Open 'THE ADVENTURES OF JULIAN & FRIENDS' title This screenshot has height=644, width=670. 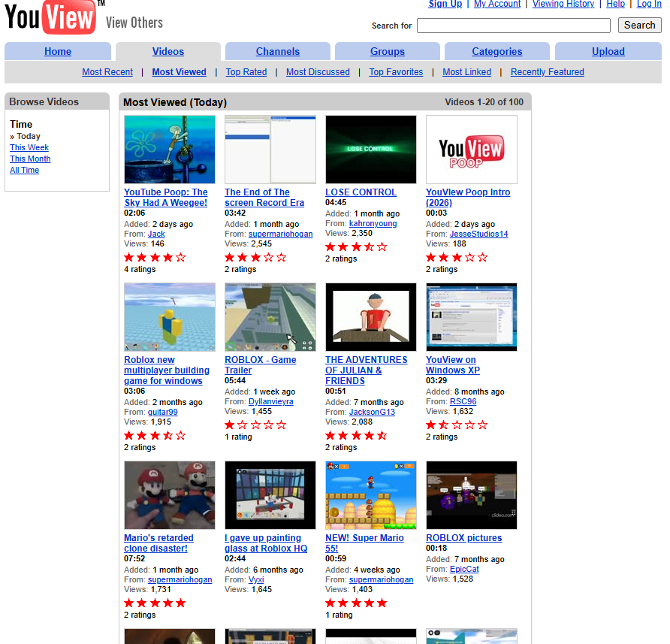(367, 370)
